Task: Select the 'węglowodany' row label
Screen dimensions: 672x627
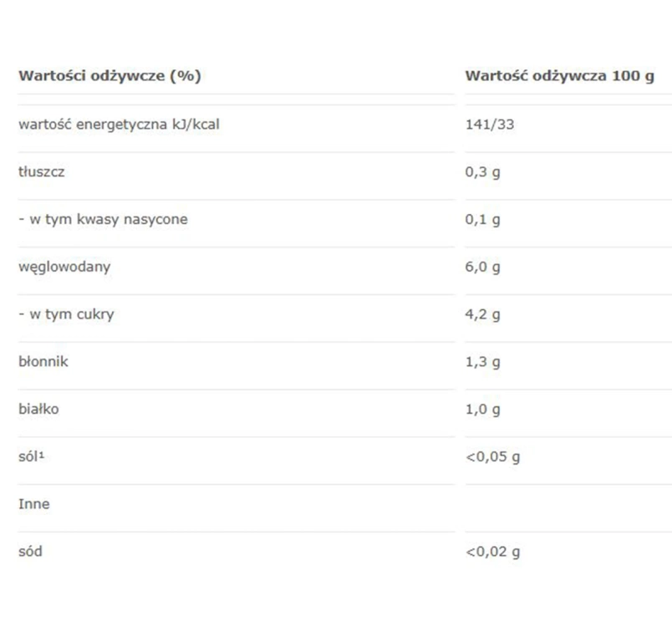Action: [64, 268]
